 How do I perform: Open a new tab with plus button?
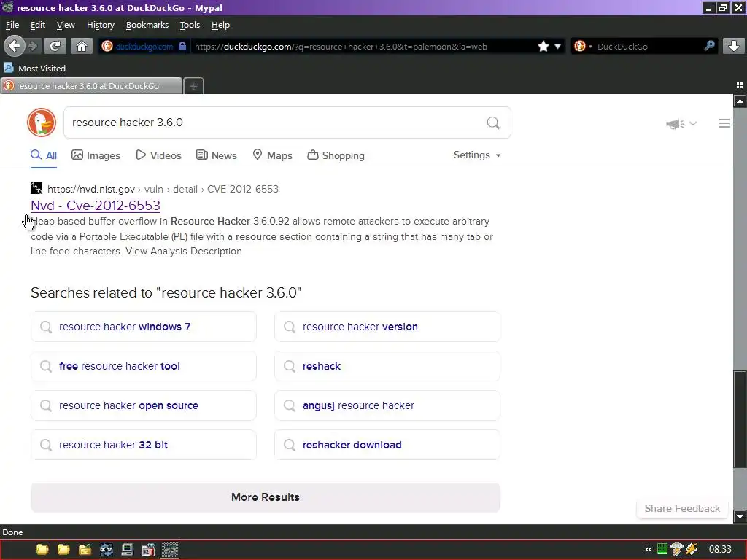click(x=193, y=86)
